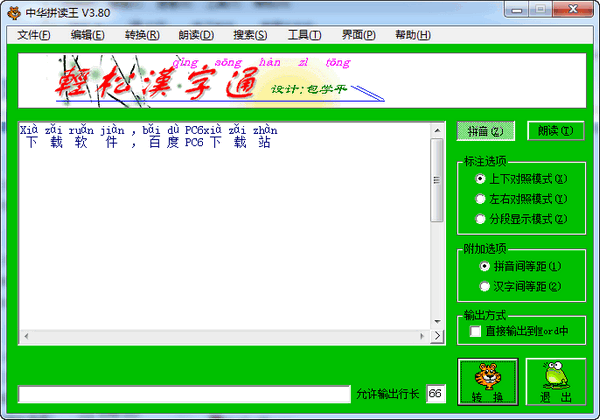The height and width of the screenshot is (420, 600).
Task: Click the vertical scrollbar down arrow
Action: click(437, 322)
